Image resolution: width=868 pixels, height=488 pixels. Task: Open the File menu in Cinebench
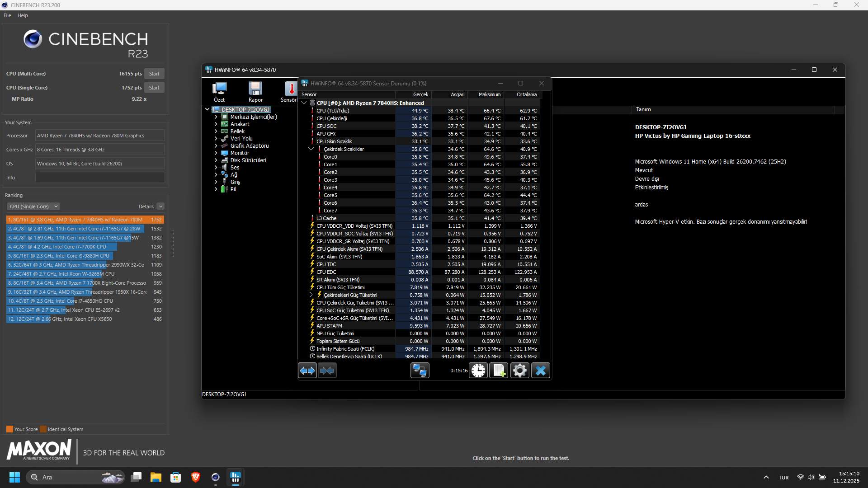point(7,15)
